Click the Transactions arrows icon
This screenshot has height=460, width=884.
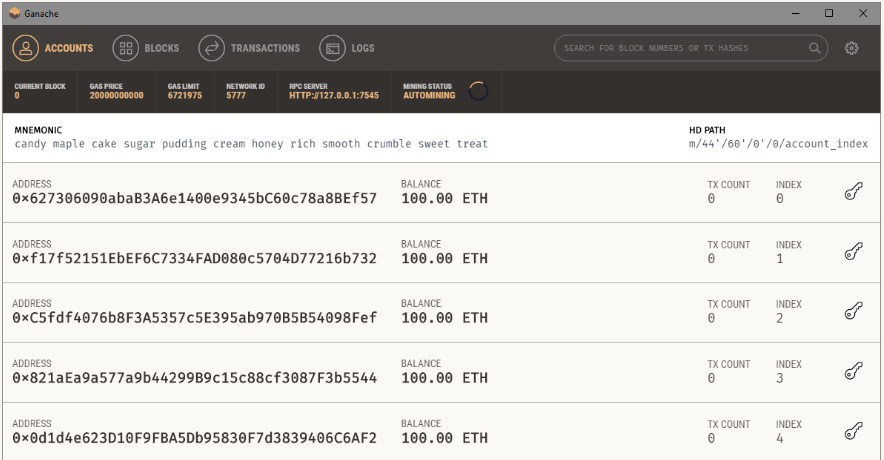point(211,48)
